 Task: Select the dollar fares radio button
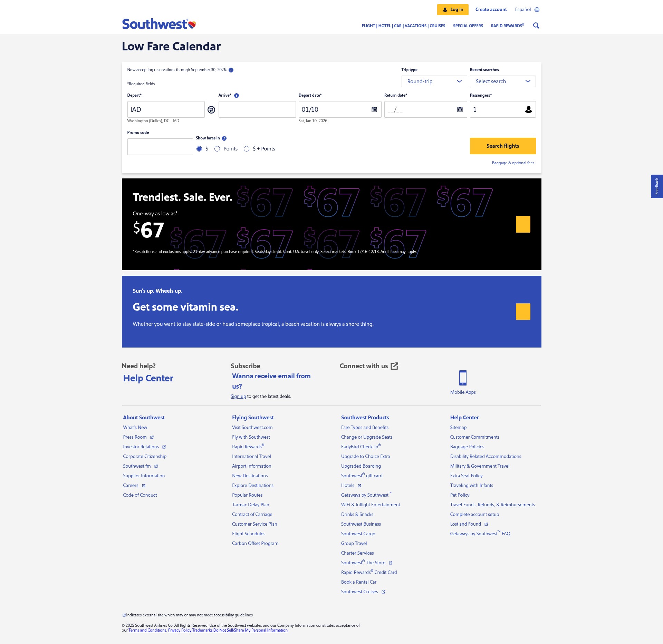pos(199,149)
